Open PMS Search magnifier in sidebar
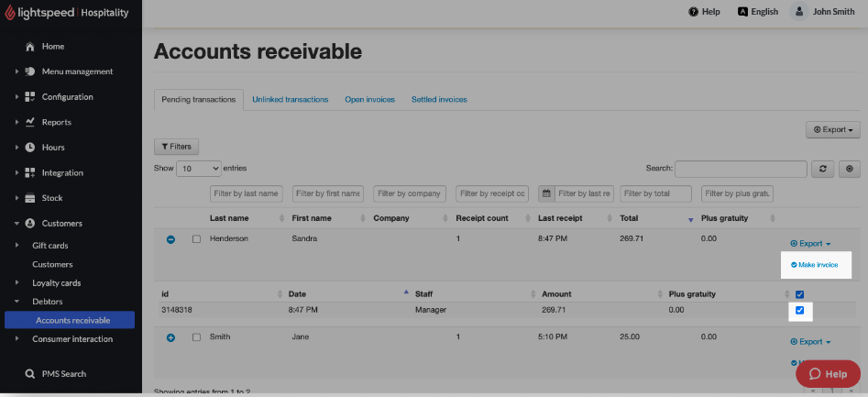The height and width of the screenshot is (397, 868). pos(30,374)
